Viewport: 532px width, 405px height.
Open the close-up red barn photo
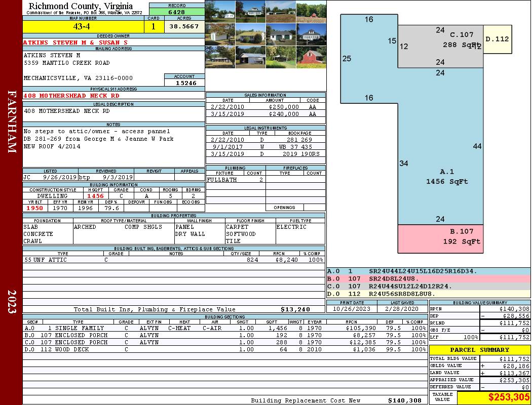311,57
